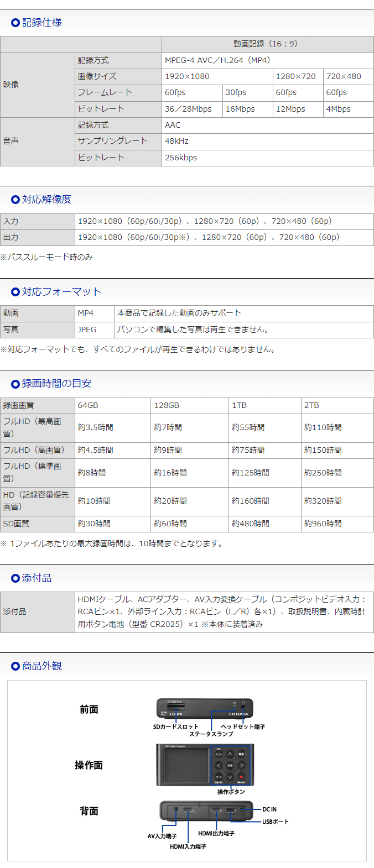Click the 10-hour max recording footnote
Image resolution: width=374 pixels, height=868 pixels.
pyautogui.click(x=112, y=543)
